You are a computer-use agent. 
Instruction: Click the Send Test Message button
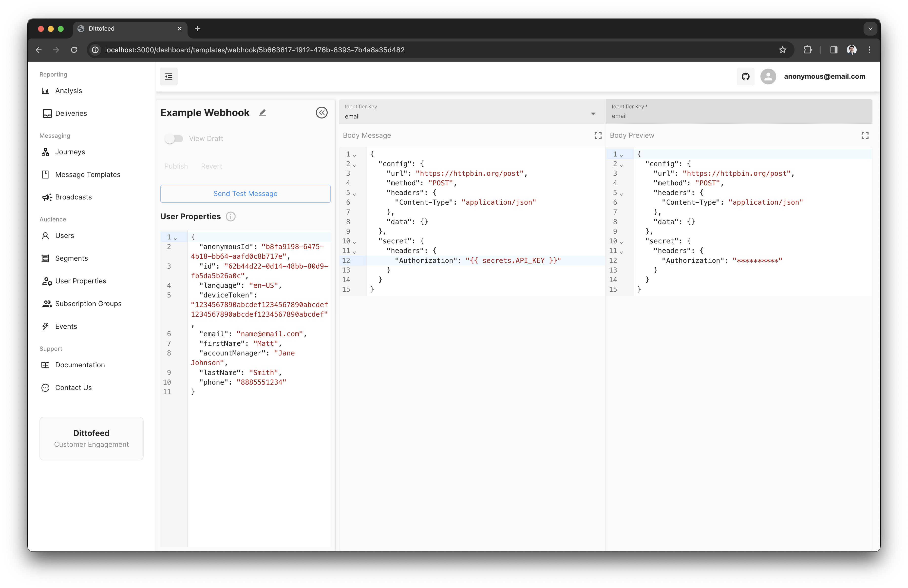(245, 194)
